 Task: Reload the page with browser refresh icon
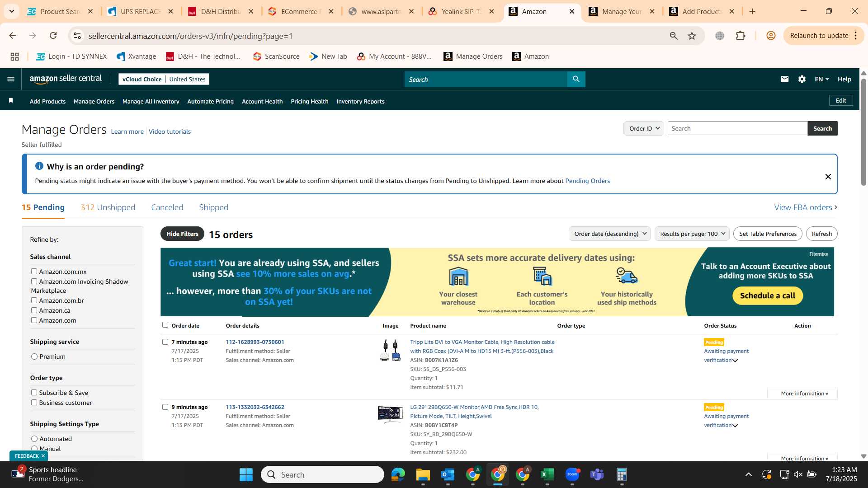(x=53, y=36)
